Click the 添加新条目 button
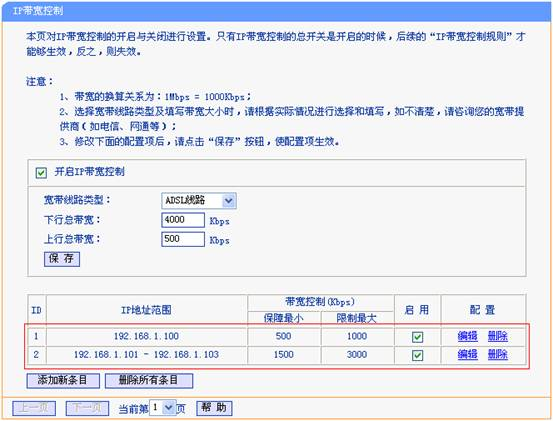 click(x=63, y=380)
